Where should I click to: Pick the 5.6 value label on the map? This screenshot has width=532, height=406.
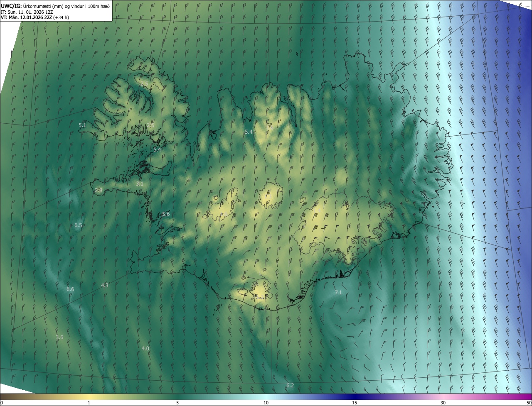point(166,214)
